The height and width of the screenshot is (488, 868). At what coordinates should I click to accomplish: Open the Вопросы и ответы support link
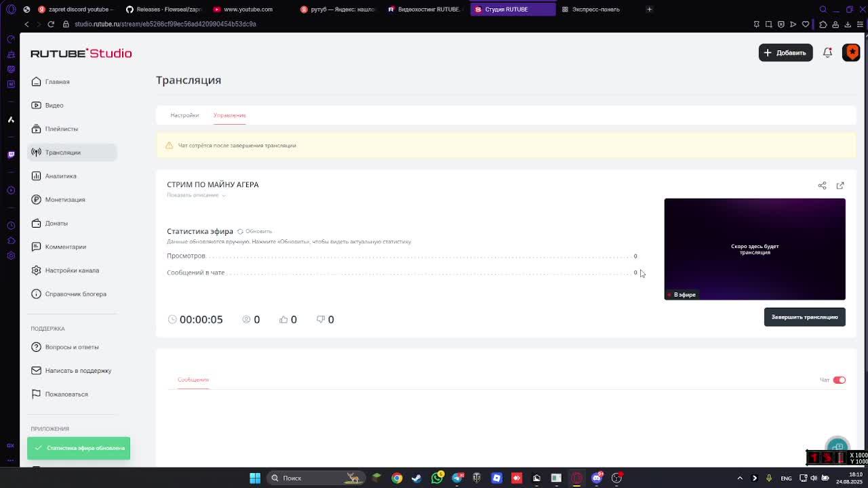click(71, 347)
